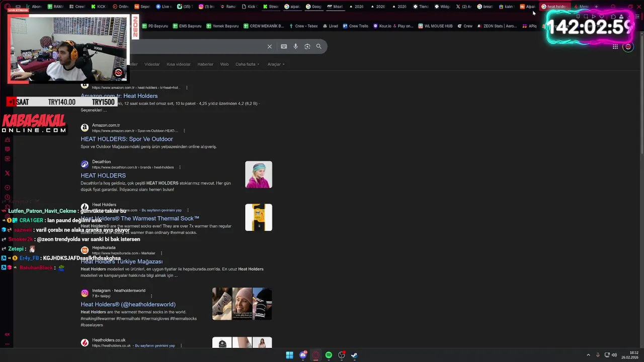Image resolution: width=644 pixels, height=362 pixels.
Task: Expand the Araçlar dropdown
Action: tap(276, 64)
